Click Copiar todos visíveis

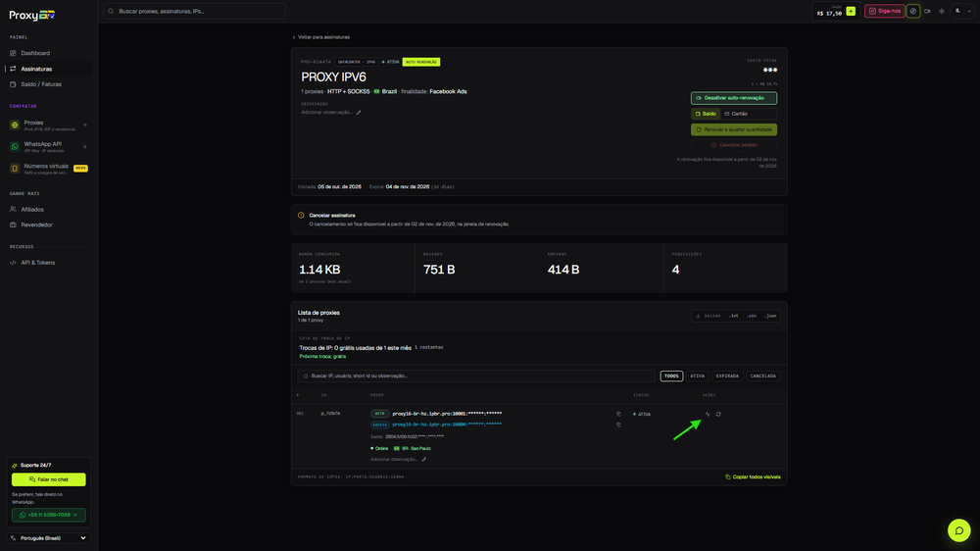[753, 477]
